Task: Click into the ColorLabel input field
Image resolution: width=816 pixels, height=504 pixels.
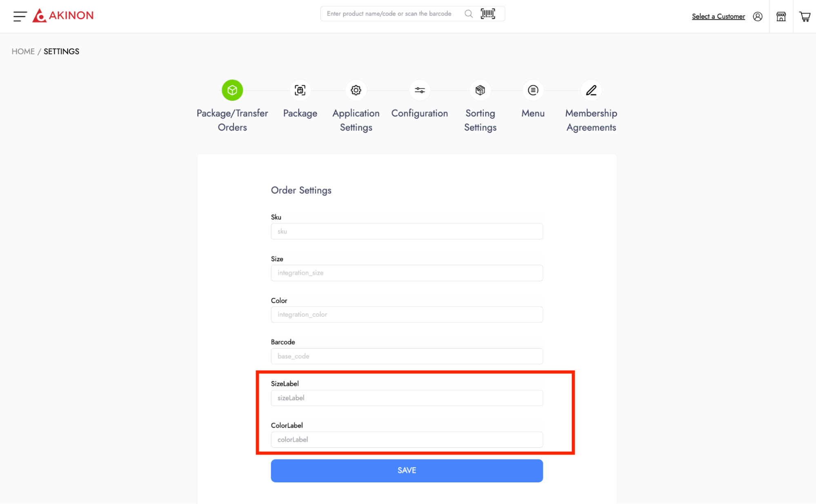Action: [x=407, y=440]
